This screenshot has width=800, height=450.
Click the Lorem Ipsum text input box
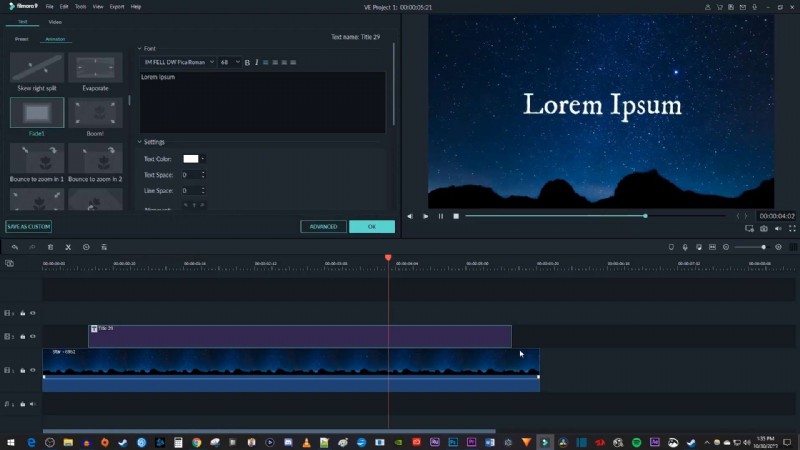[263, 102]
